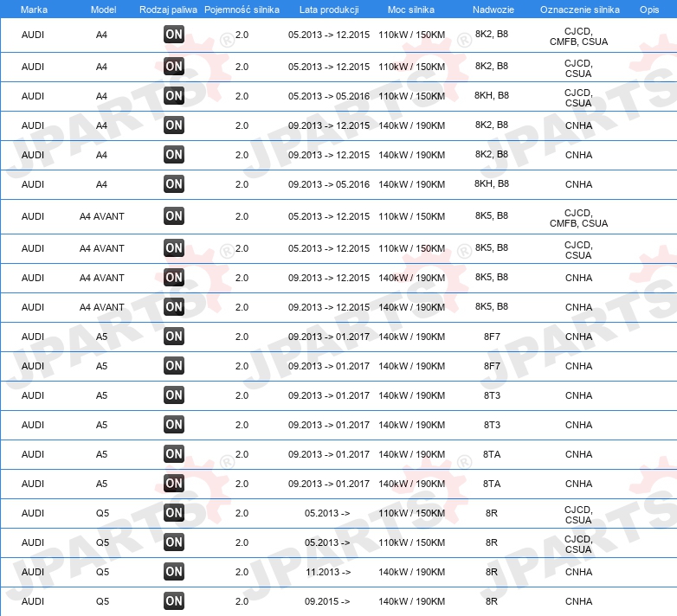Click the Moc silnika column header
Image resolution: width=677 pixels, height=616 pixels.
(x=411, y=10)
